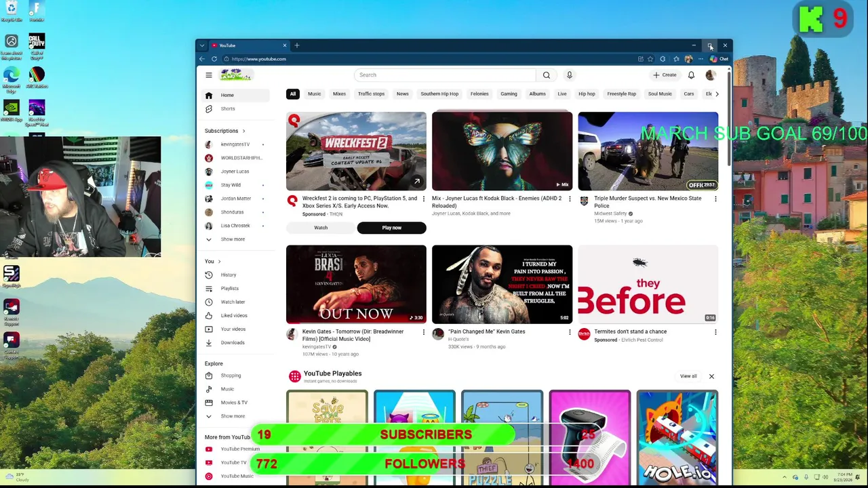Open Pain Changed Me video thumbnail
Image resolution: width=868 pixels, height=488 pixels.
point(502,285)
